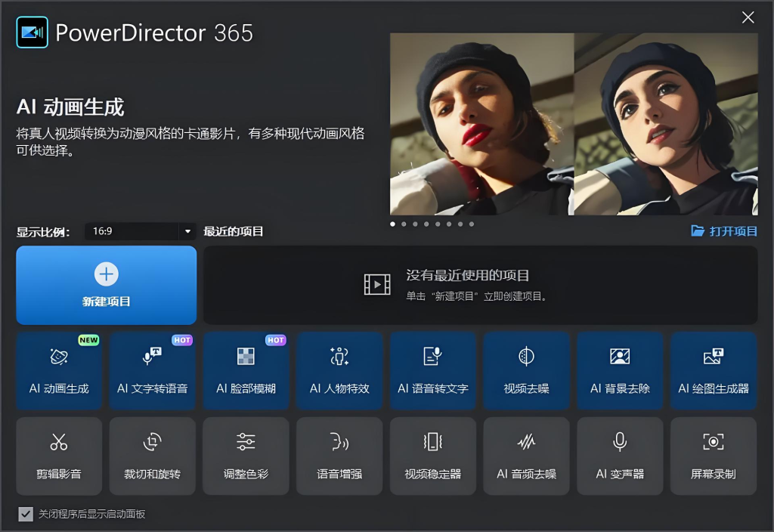Open 调整色彩 sliders tool

point(246,456)
